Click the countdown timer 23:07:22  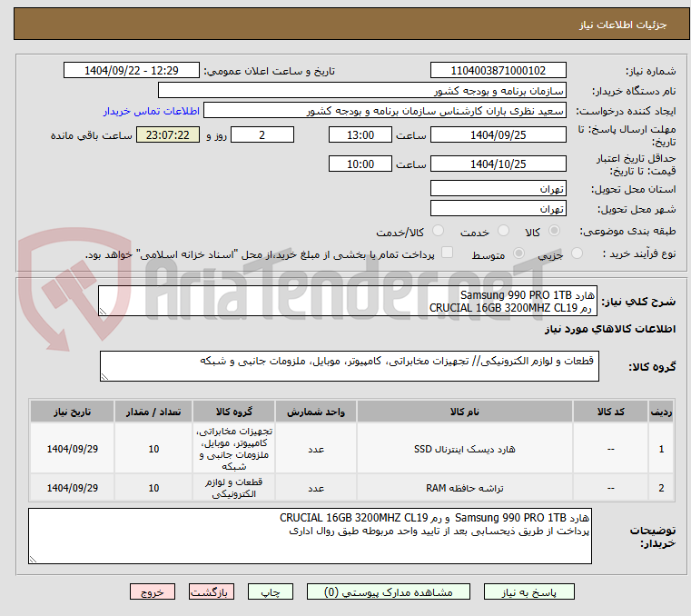(167, 134)
